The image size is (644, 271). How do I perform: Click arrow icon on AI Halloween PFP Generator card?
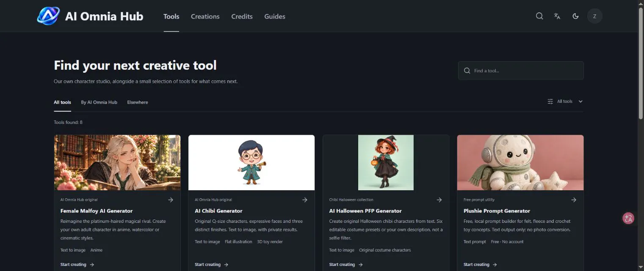[439, 200]
